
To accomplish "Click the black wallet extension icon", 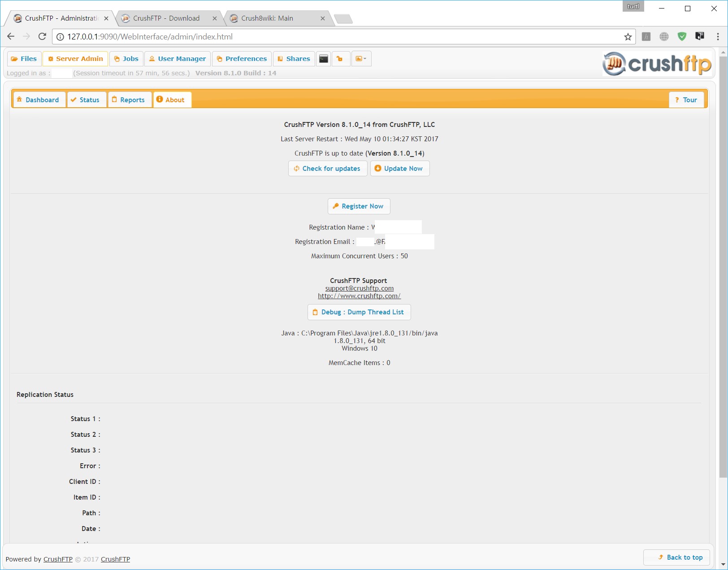I will pyautogui.click(x=699, y=36).
